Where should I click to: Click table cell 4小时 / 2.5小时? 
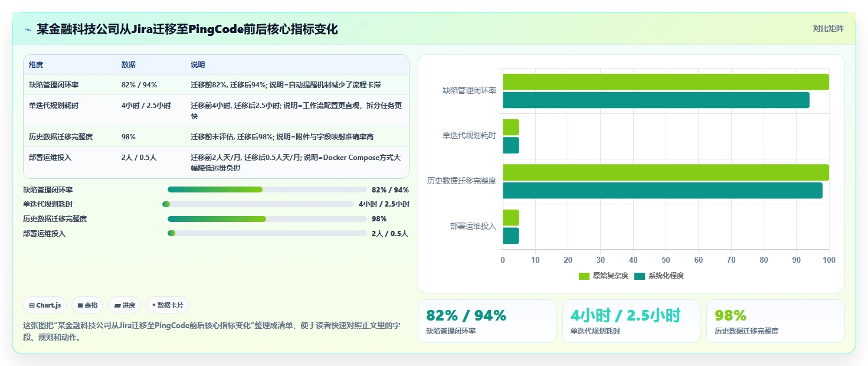(x=146, y=106)
